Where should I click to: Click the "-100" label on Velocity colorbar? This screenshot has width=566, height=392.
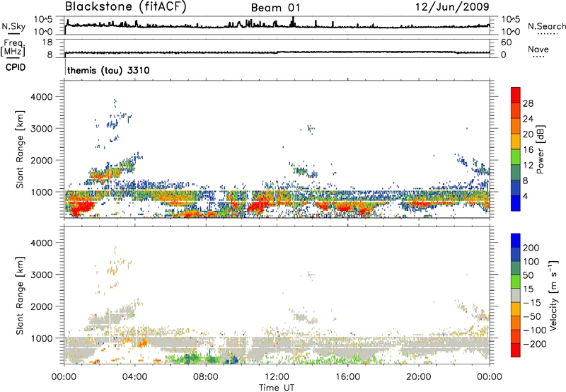pos(535,330)
